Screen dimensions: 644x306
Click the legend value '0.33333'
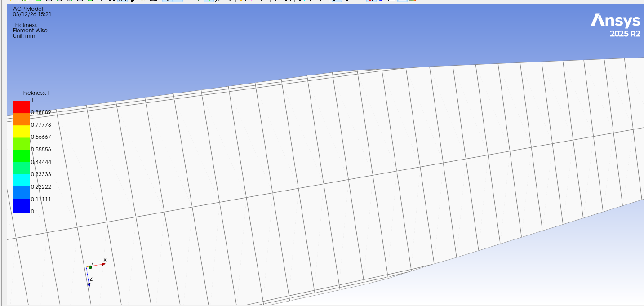[x=40, y=174]
